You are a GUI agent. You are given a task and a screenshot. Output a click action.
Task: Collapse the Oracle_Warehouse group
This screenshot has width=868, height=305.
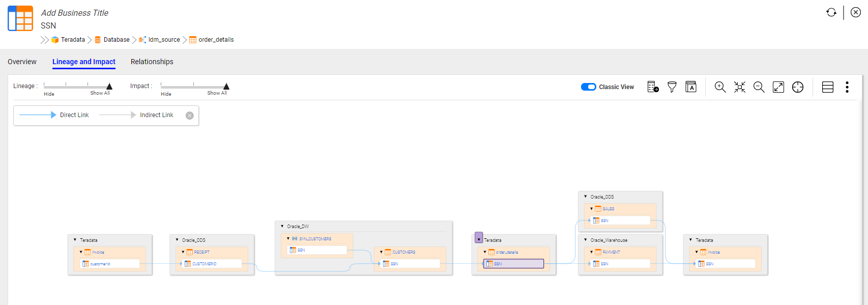586,240
